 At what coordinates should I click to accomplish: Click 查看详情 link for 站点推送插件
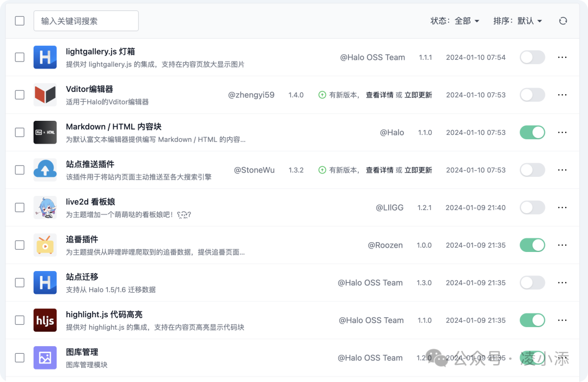(379, 170)
